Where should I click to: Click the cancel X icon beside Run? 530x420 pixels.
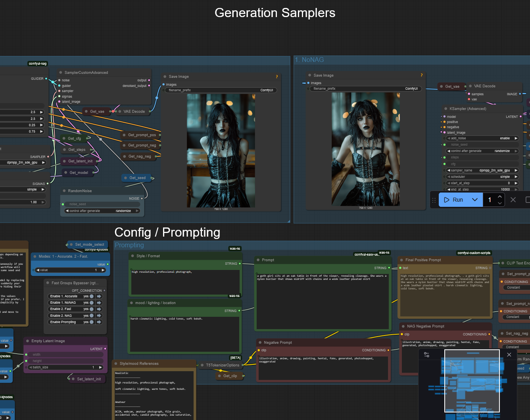click(x=513, y=200)
